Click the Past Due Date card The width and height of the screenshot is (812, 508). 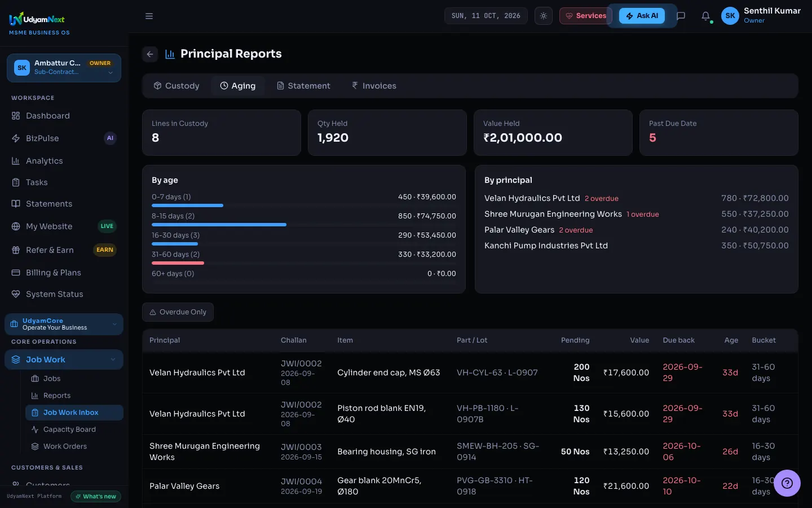718,133
